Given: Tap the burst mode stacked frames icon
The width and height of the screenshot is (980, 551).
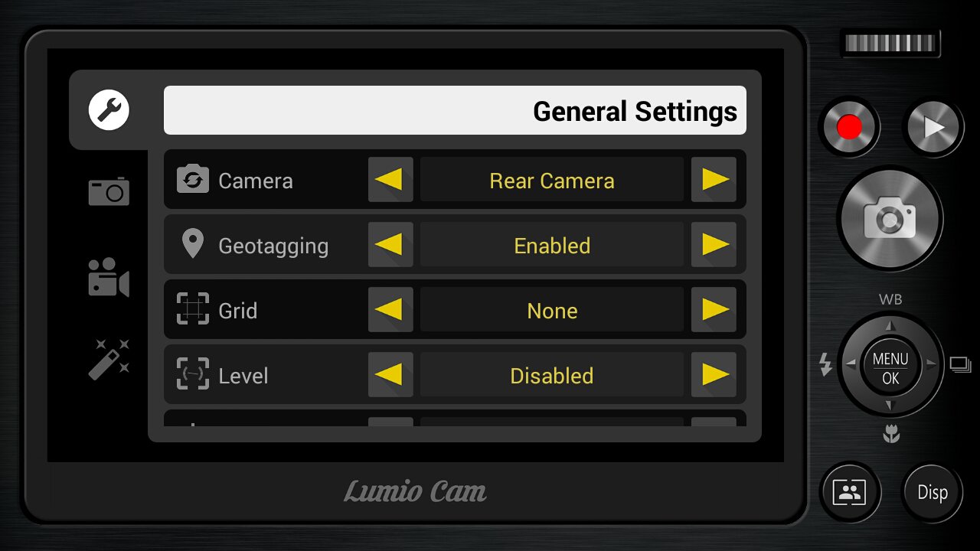Looking at the screenshot, I should pyautogui.click(x=960, y=364).
